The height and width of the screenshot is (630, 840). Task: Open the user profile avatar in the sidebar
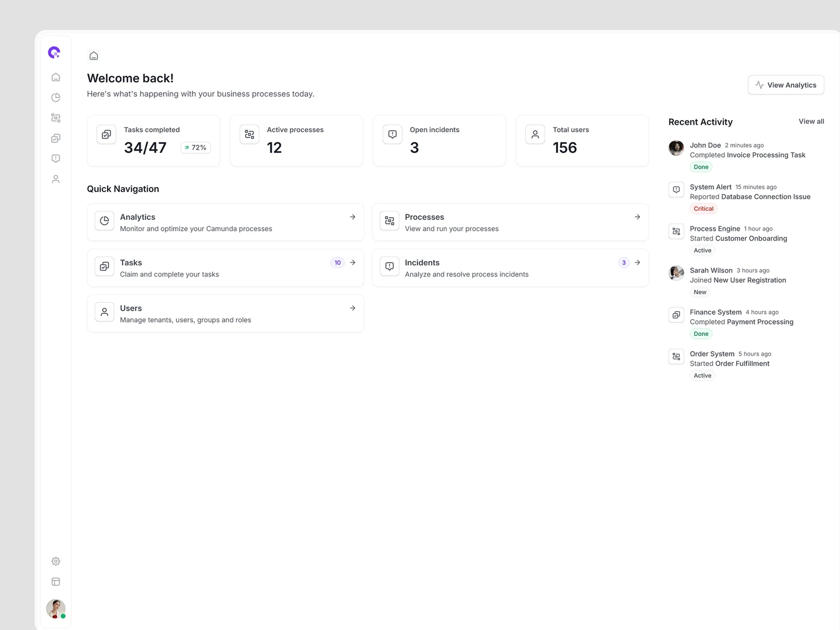coord(56,609)
